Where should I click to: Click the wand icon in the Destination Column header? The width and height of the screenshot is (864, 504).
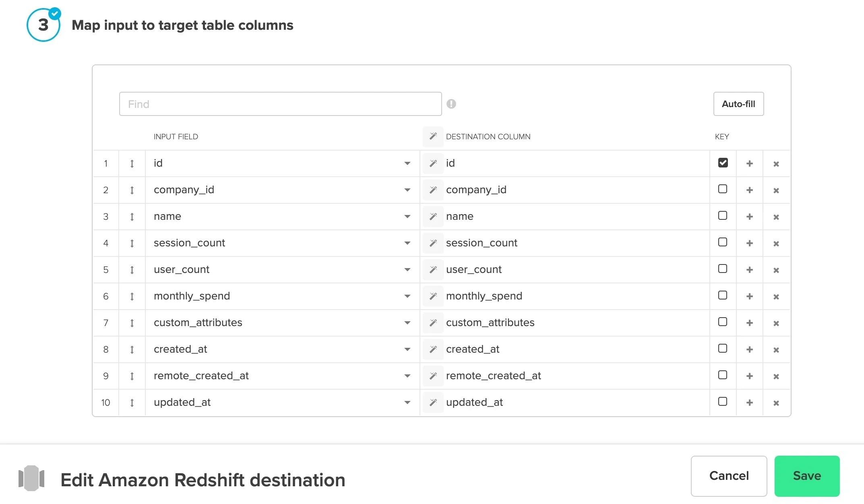[x=433, y=136]
